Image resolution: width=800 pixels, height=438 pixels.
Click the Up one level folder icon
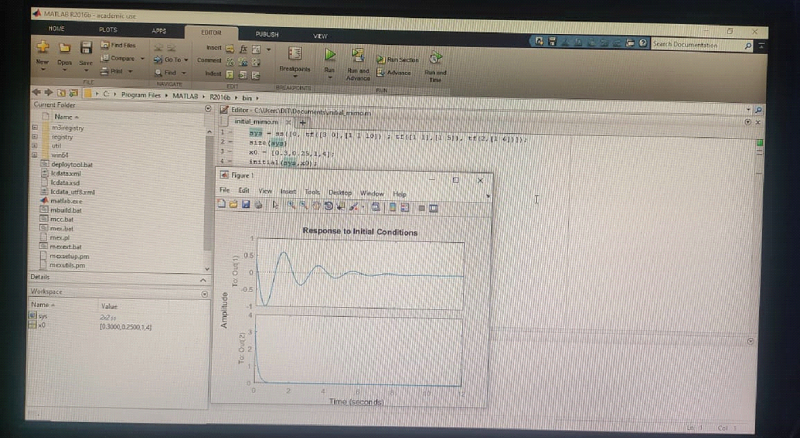click(x=61, y=93)
